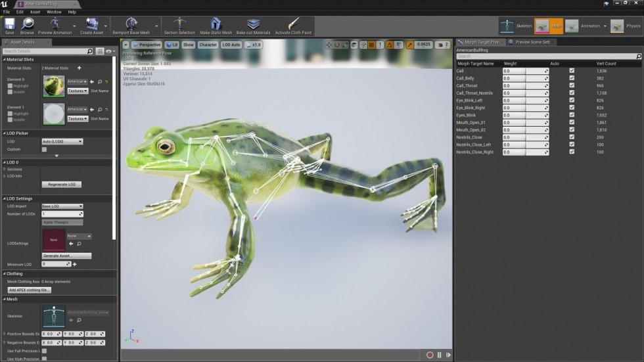Collapse the Material Slots section
Screen dimensions: 644x362
[5, 60]
